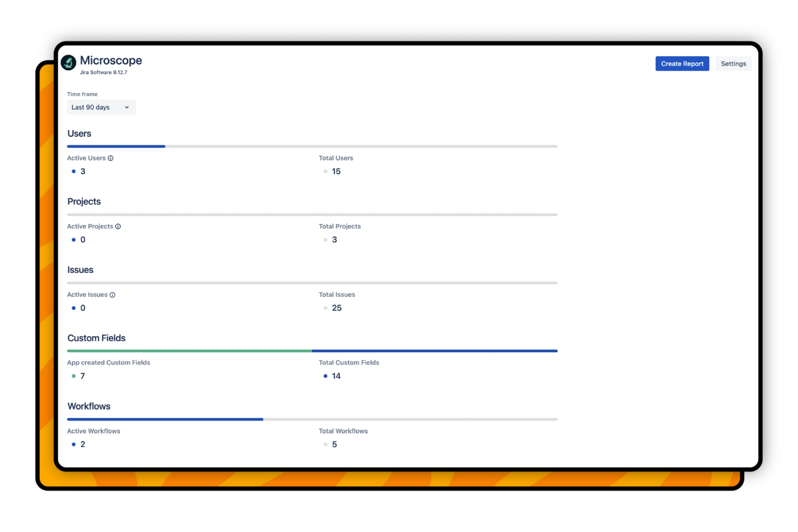Viewport: 798px width, 532px height.
Task: Click the Total Custom Fields value 14
Action: coord(336,376)
